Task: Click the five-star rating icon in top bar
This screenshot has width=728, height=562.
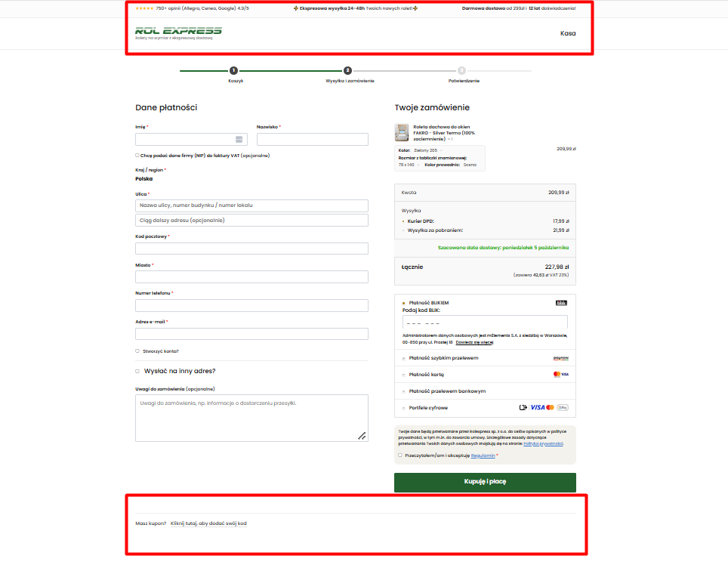Action: (x=144, y=8)
